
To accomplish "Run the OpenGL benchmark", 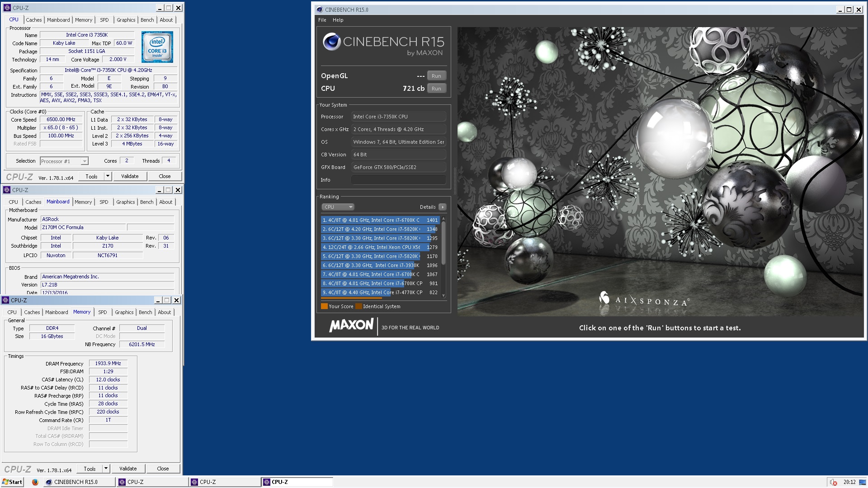I will click(436, 76).
